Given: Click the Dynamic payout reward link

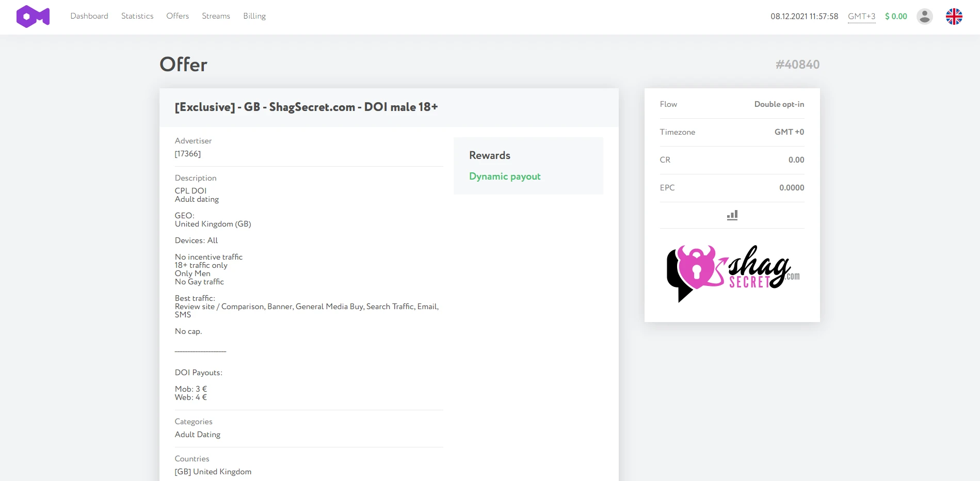Looking at the screenshot, I should tap(505, 177).
